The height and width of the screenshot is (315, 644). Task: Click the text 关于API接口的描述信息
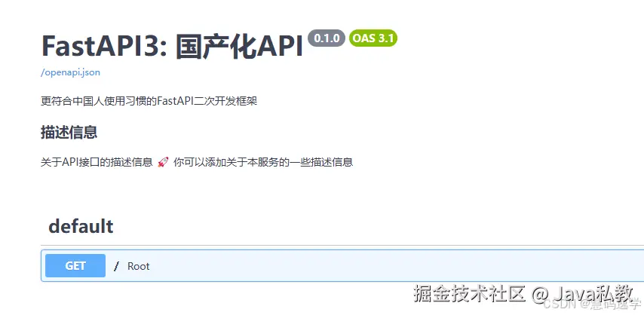[x=97, y=162]
